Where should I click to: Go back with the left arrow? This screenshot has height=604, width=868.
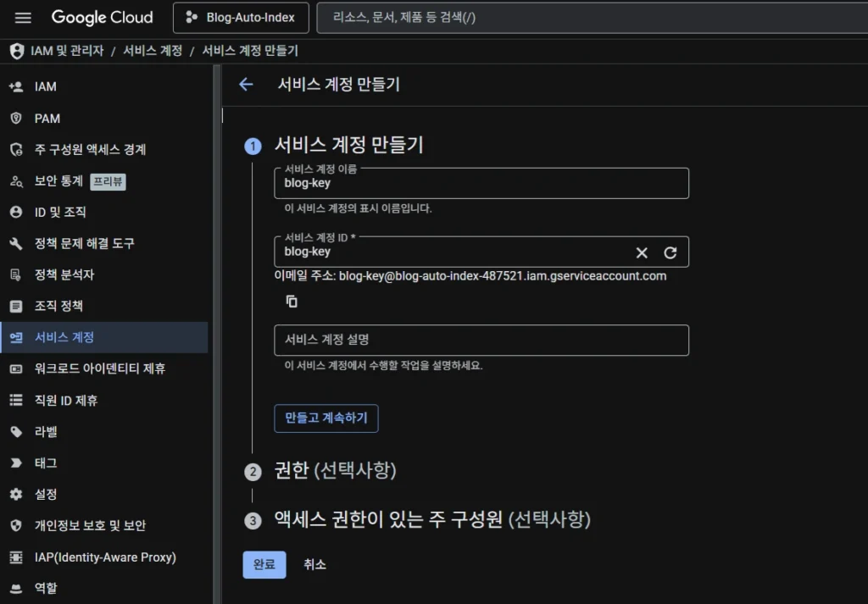(246, 84)
